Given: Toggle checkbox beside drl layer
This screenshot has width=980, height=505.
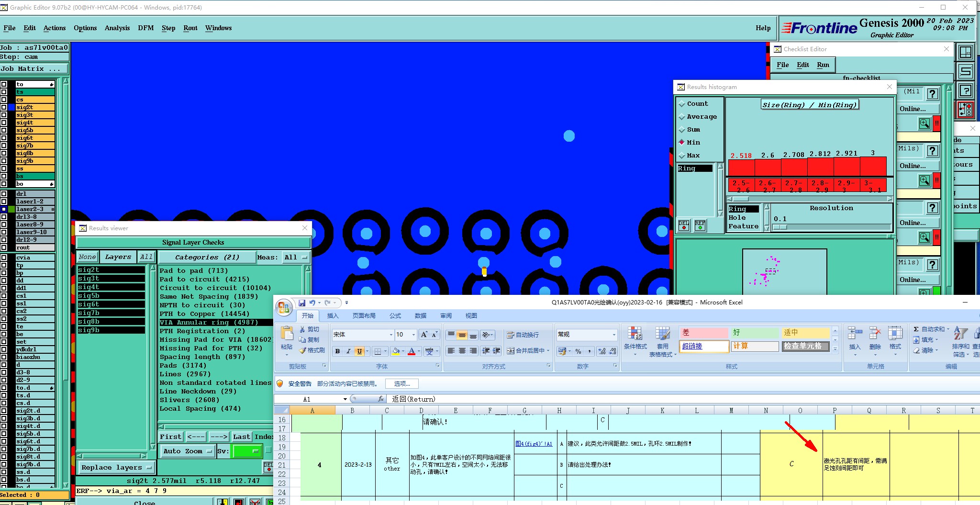Looking at the screenshot, I should point(4,194).
